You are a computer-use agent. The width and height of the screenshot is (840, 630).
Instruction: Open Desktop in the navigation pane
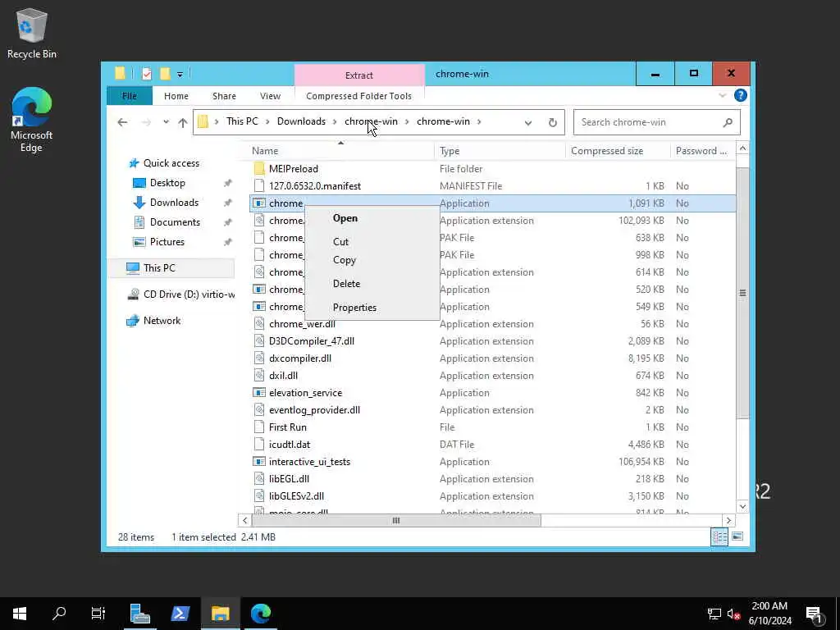167,183
